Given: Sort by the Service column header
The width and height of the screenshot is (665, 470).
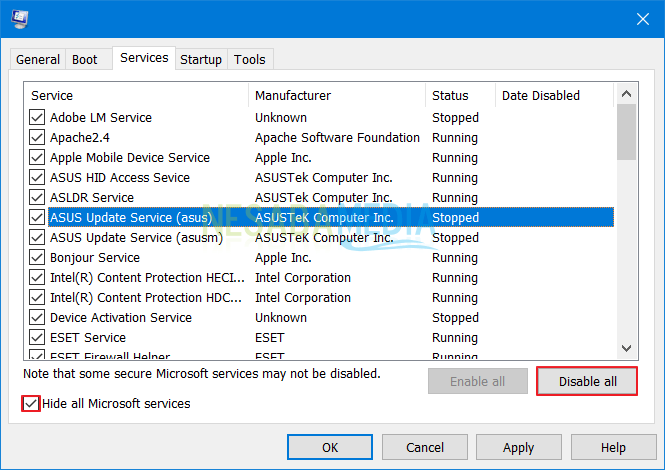Looking at the screenshot, I should 137,95.
